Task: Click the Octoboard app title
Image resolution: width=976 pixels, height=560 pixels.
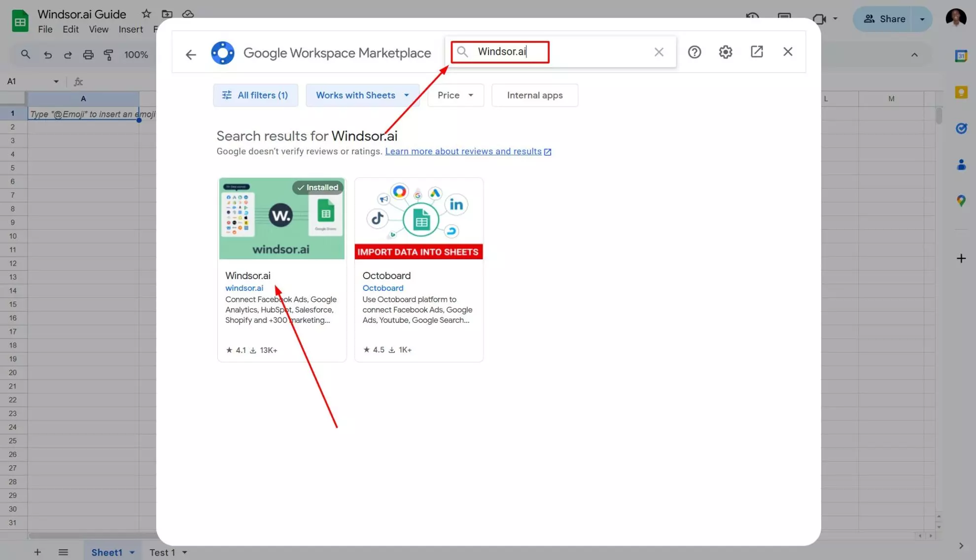Action: pyautogui.click(x=386, y=276)
